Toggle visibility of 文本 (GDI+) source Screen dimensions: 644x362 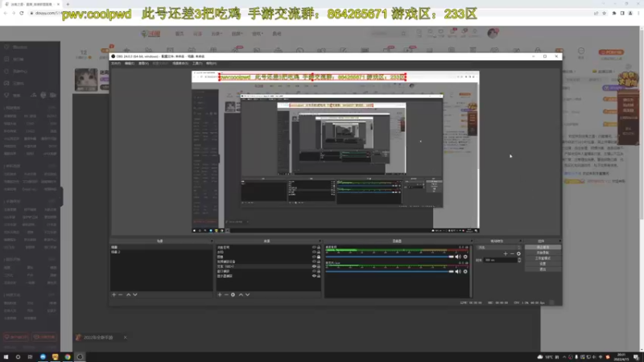314,266
